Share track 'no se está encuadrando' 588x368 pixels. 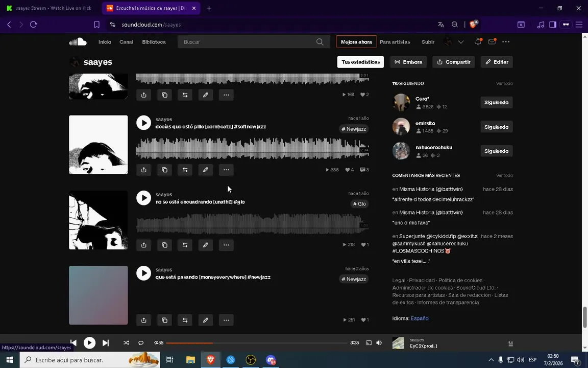143,245
